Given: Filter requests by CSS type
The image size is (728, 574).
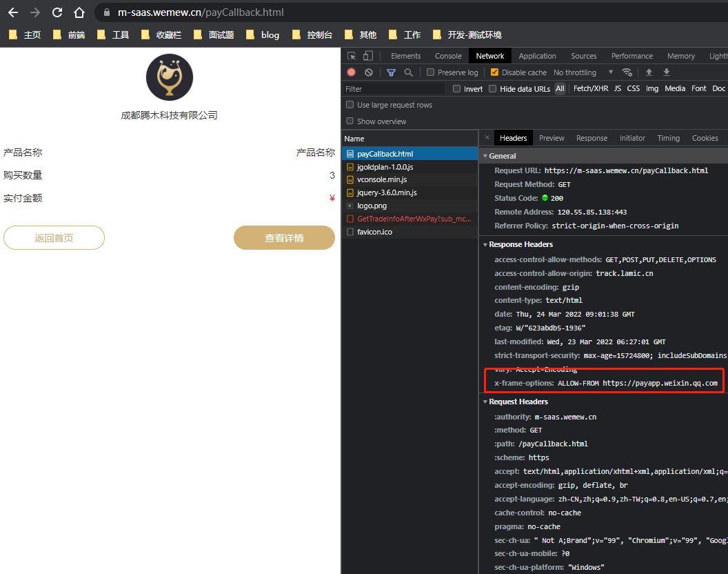Looking at the screenshot, I should pos(634,88).
